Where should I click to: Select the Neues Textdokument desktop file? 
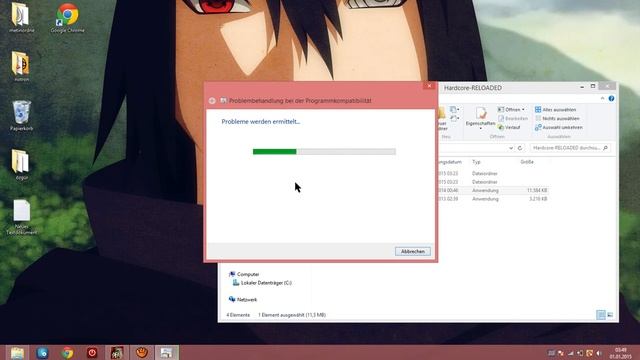(x=22, y=217)
